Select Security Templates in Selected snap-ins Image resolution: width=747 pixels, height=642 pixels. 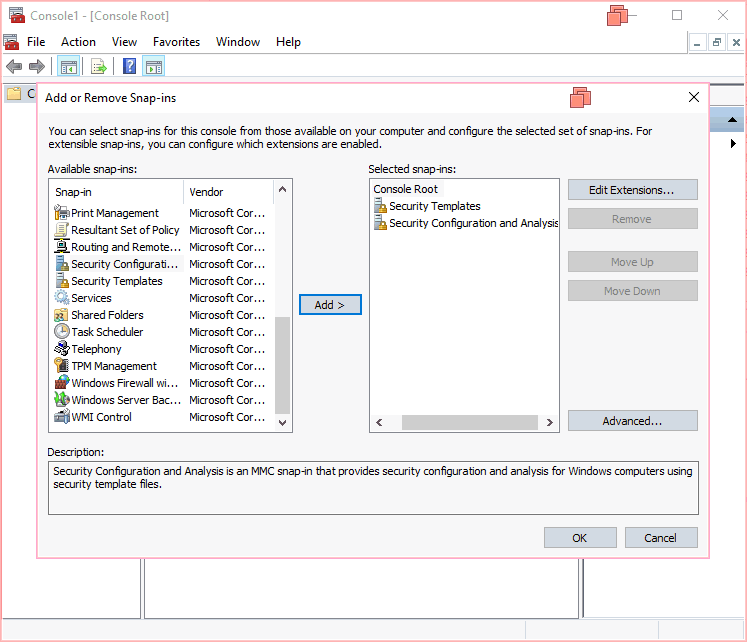(x=434, y=206)
